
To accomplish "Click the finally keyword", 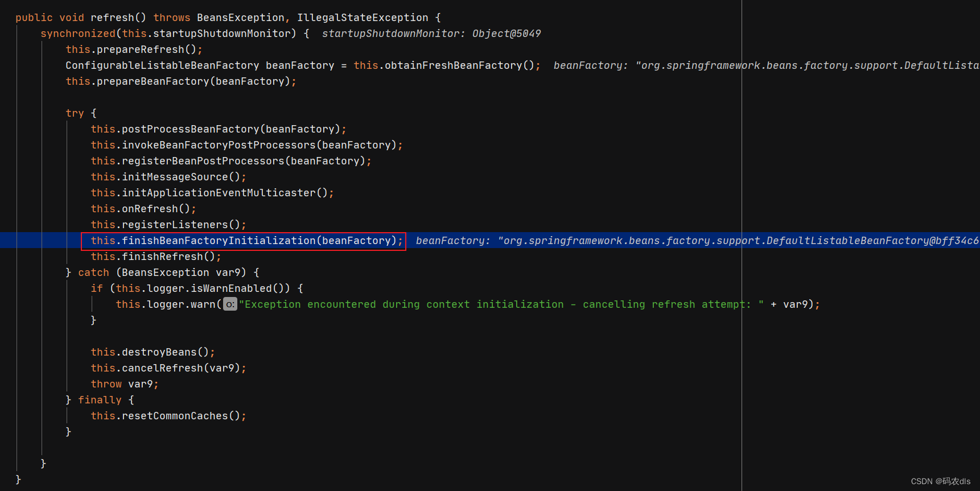I will [x=100, y=400].
